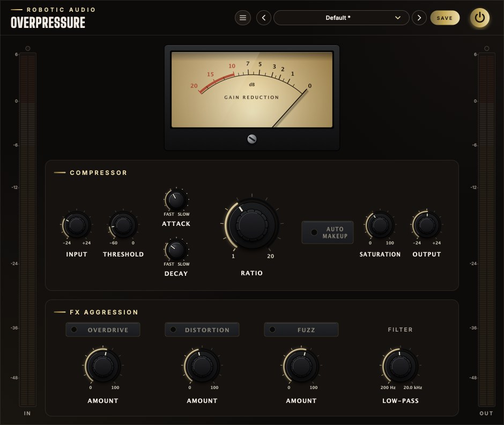Image resolution: width=504 pixels, height=425 pixels.
Task: Click the IN meter clip indicator
Action: pos(28,48)
